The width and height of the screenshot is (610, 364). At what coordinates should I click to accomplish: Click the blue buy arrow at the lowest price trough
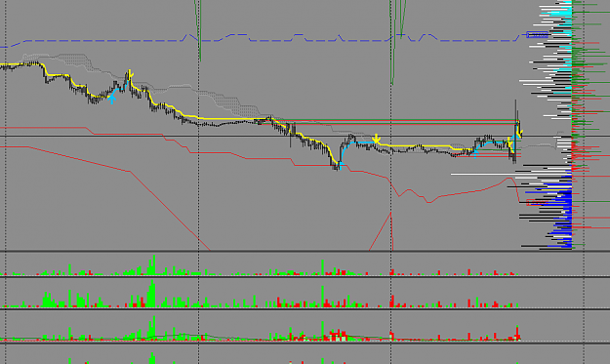[340, 166]
